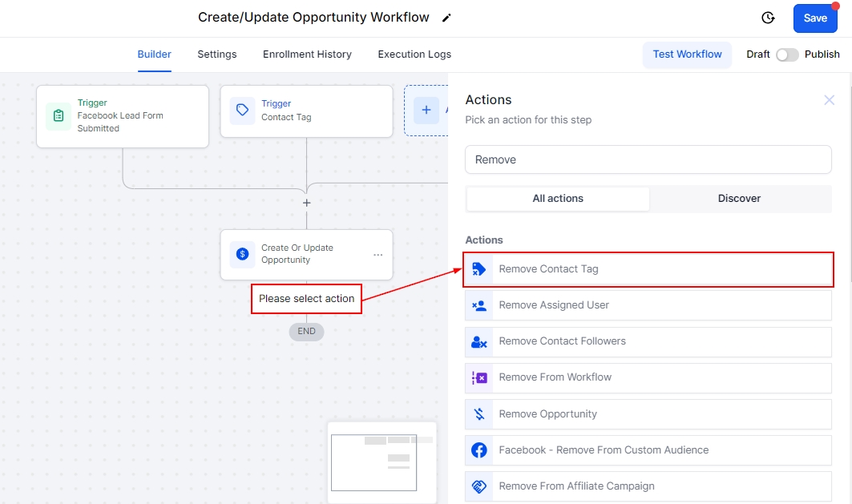
Task: Toggle the Draft/Publish switch
Action: click(787, 54)
